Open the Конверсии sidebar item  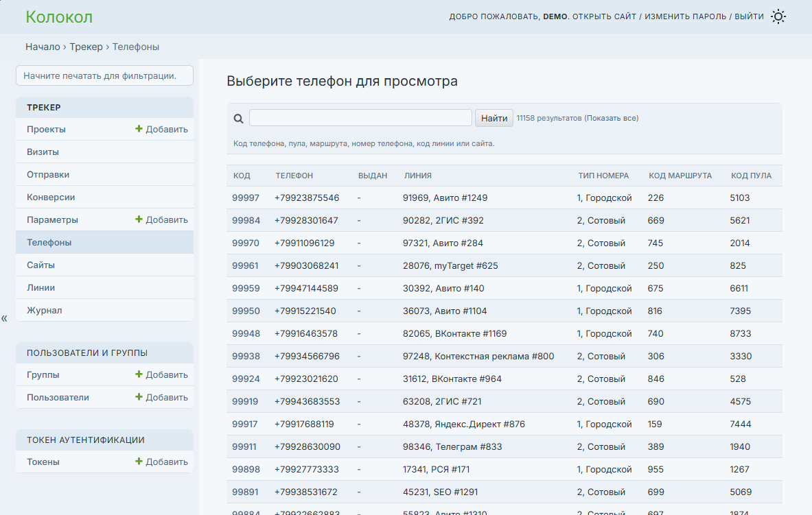(51, 197)
